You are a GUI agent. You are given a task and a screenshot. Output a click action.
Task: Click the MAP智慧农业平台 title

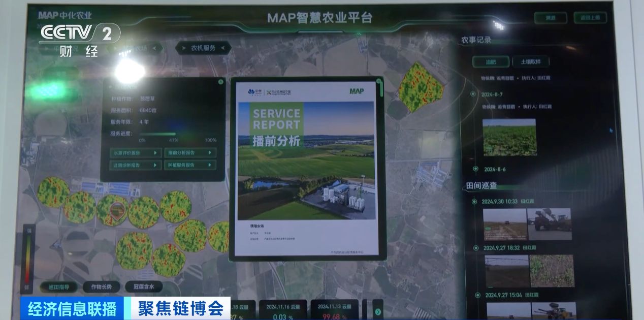(x=320, y=18)
